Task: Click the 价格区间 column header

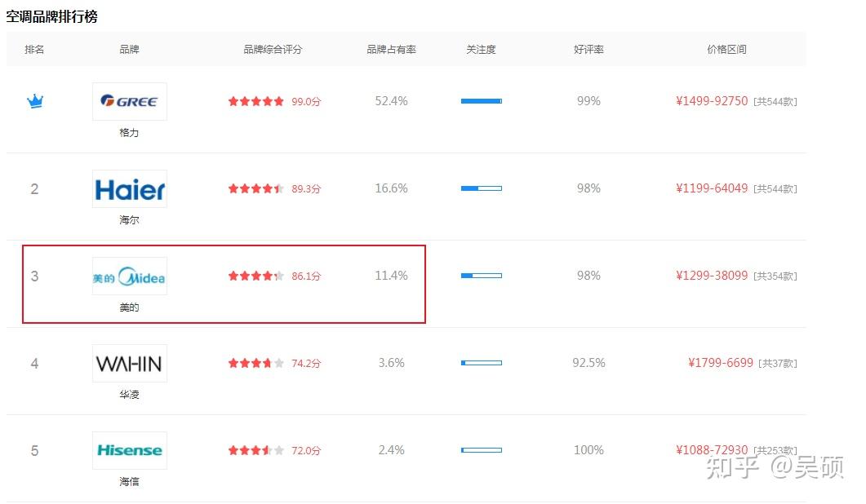Action: coord(726,50)
